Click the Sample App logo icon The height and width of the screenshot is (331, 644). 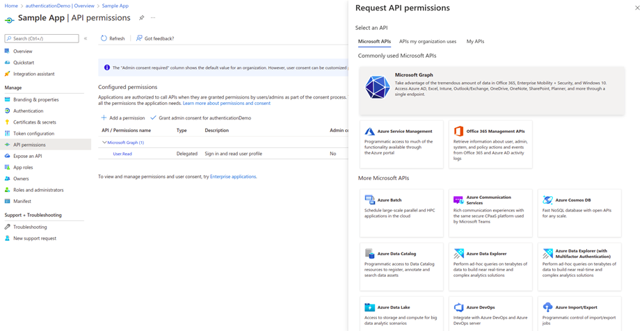tap(10, 19)
